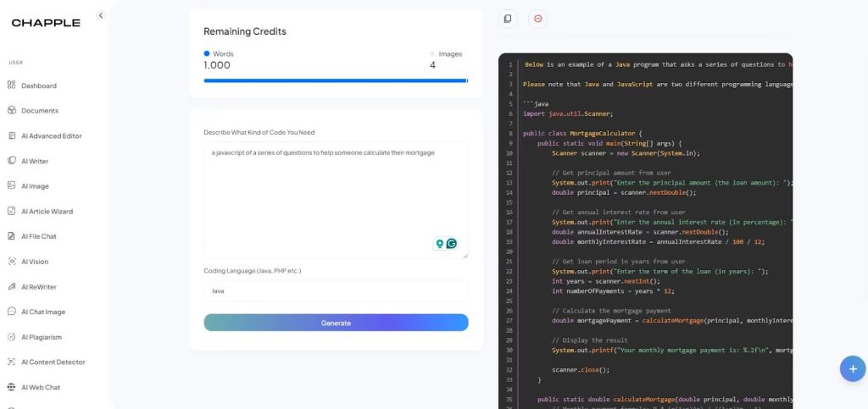Collapse the sidebar with the chevron arrow
Image resolution: width=868 pixels, height=409 pixels.
pyautogui.click(x=100, y=15)
